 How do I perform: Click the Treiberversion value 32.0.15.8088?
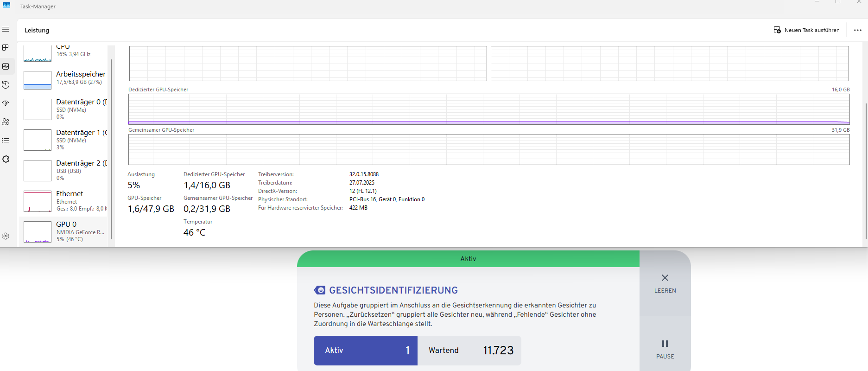tap(364, 174)
